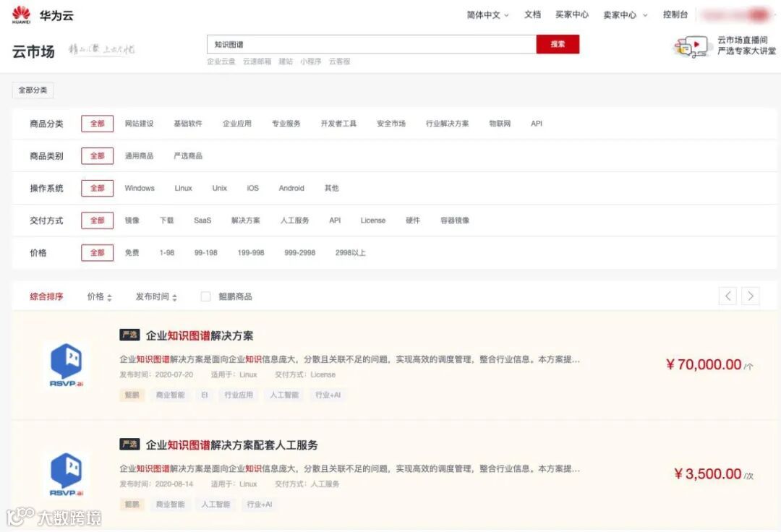Filter 交付方式 by 容器镜像

pyautogui.click(x=455, y=220)
